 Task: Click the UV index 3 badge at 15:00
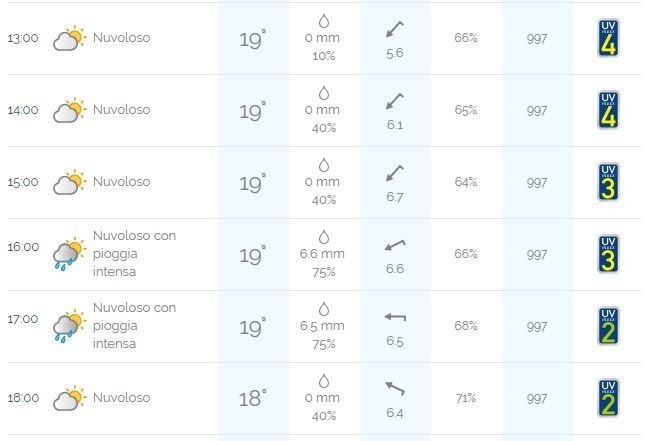click(607, 182)
